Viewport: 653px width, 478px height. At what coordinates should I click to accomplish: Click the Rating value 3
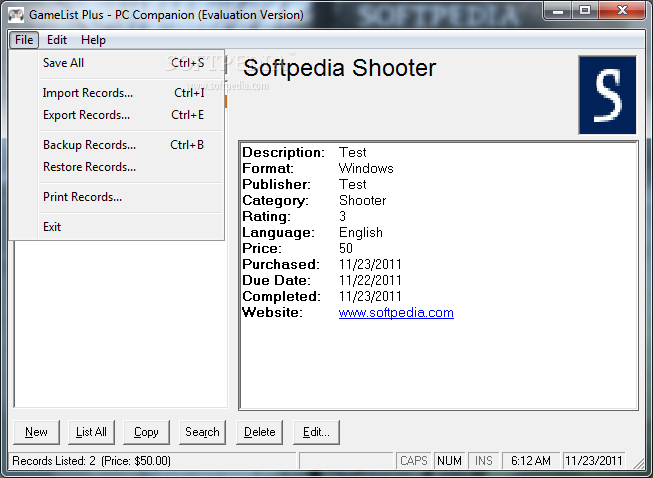pyautogui.click(x=342, y=217)
